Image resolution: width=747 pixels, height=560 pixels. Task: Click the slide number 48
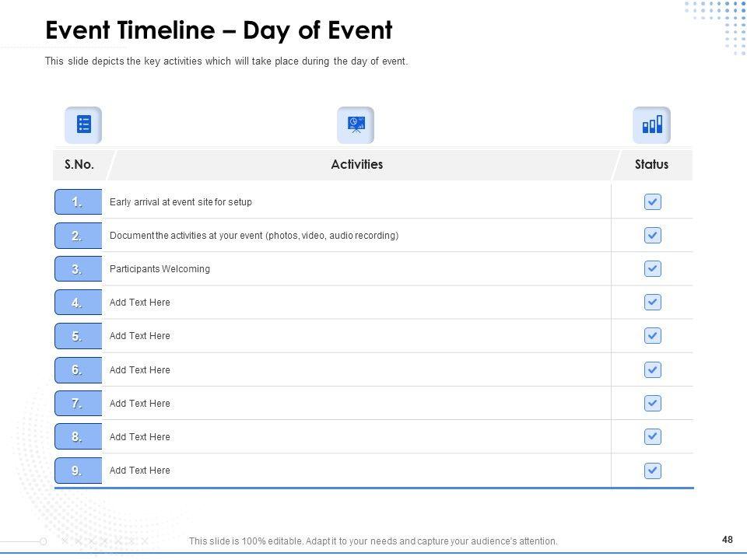tap(728, 540)
